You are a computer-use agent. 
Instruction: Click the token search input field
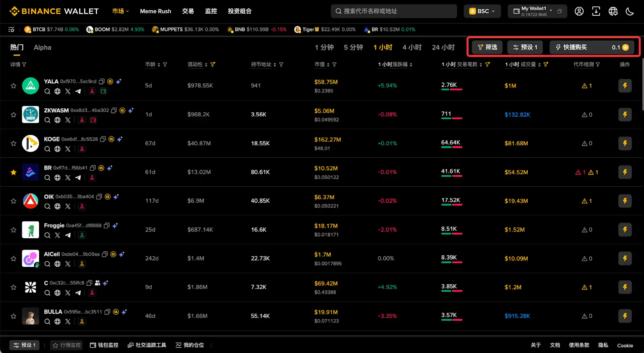point(394,11)
